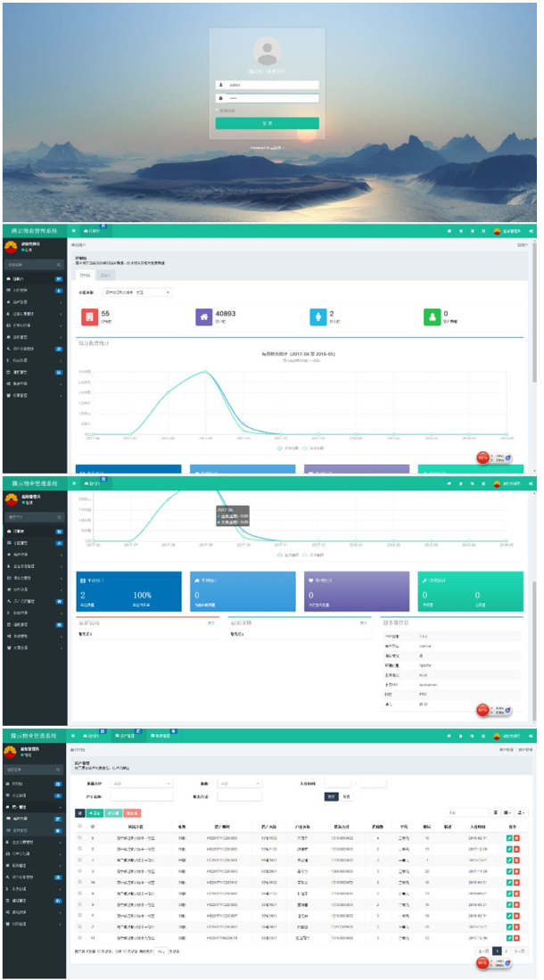Image resolution: width=544 pixels, height=980 pixels.
Task: Open the page size dropdown below the table
Action: [x=161, y=951]
